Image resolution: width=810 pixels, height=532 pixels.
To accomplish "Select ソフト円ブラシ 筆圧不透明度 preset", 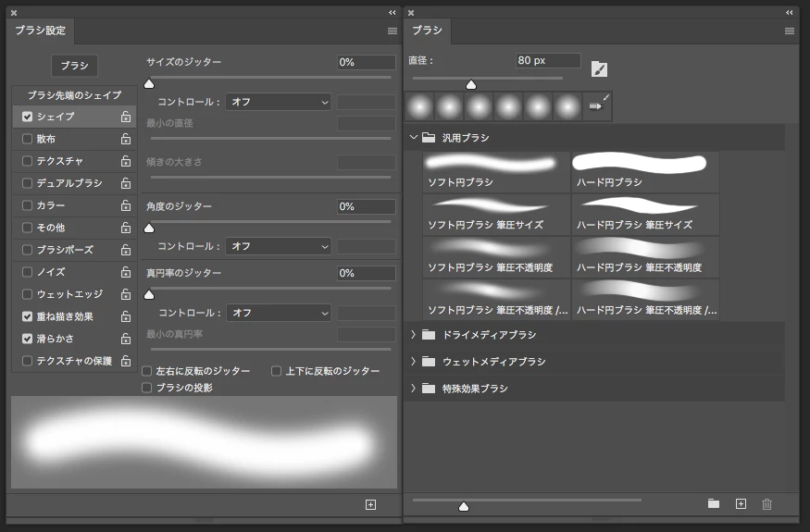I will (x=496, y=257).
